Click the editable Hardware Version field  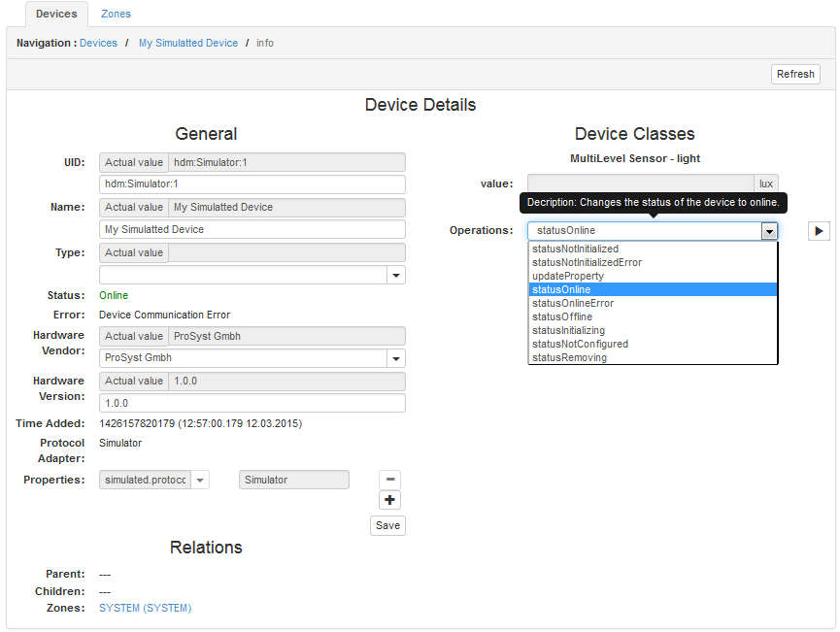coord(252,403)
